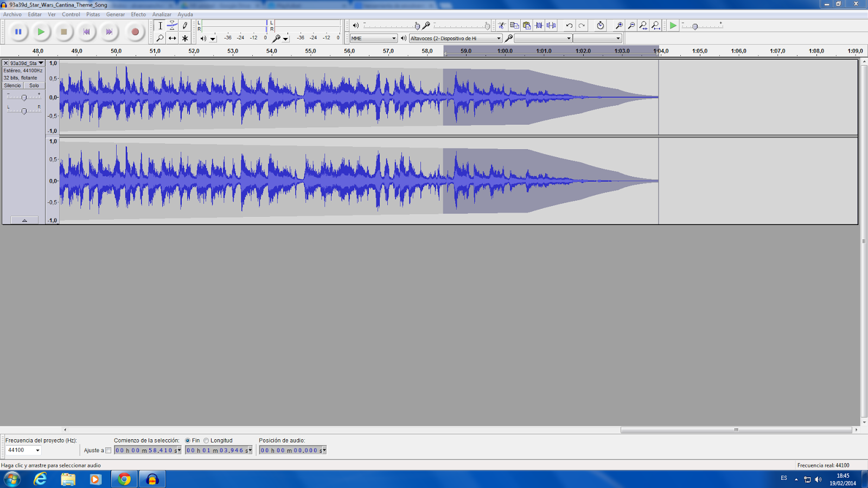The height and width of the screenshot is (488, 868).
Task: Open selection start time format dropdown
Action: pyautogui.click(x=179, y=451)
